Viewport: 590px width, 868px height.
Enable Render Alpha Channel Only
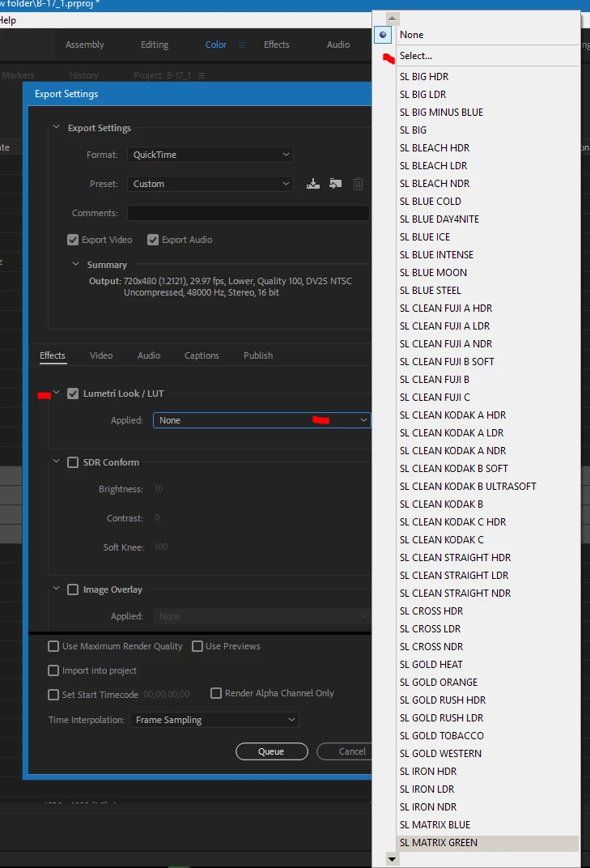click(x=216, y=693)
